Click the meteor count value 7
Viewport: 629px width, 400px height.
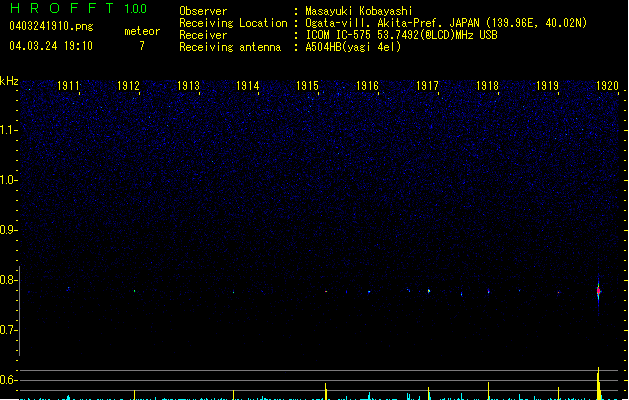coord(141,46)
